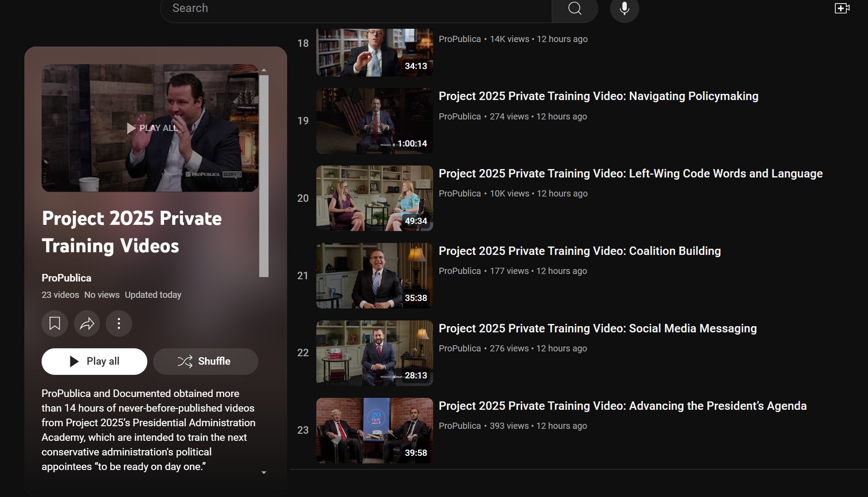Click the playlist description paragraph

click(149, 430)
